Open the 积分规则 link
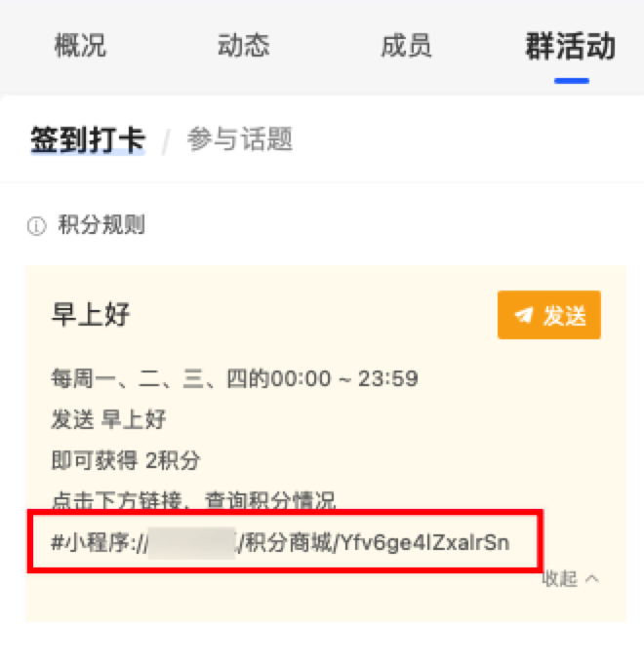 coord(101,225)
